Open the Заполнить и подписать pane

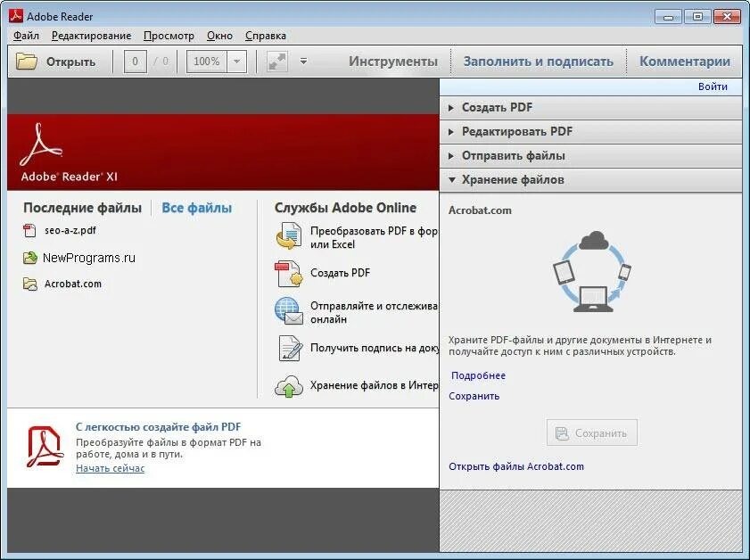pos(538,62)
